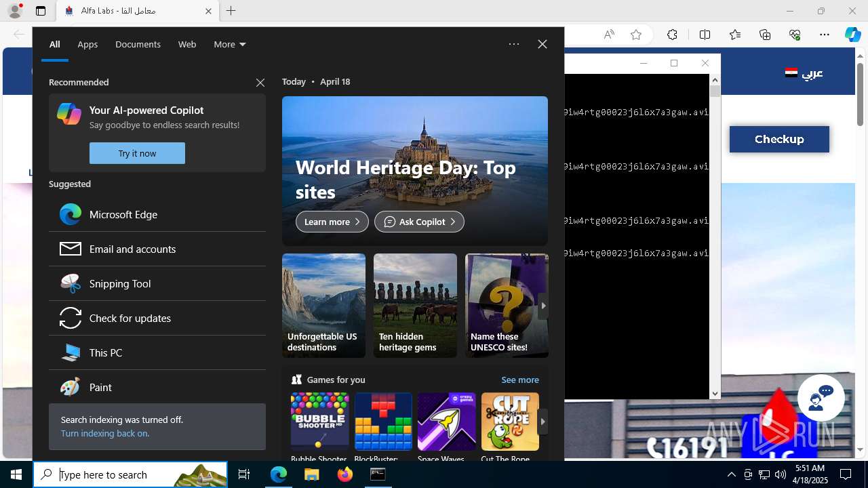Open Edge from the taskbar
Viewport: 868px width, 488px height.
279,474
